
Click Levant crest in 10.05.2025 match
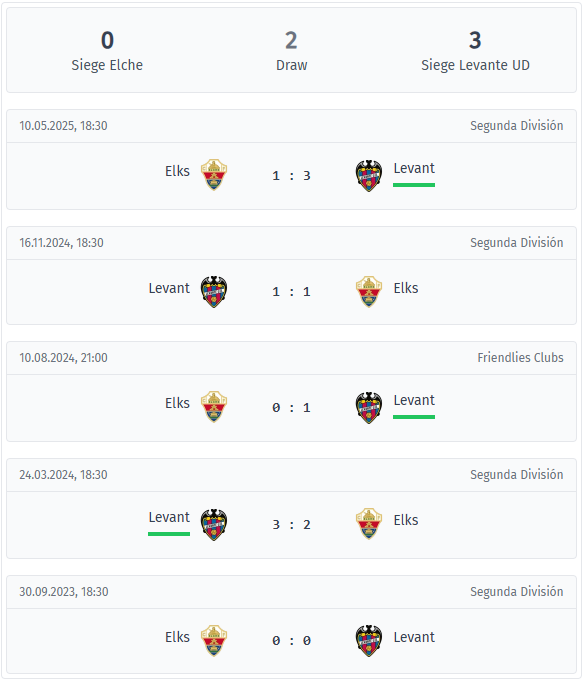369,176
